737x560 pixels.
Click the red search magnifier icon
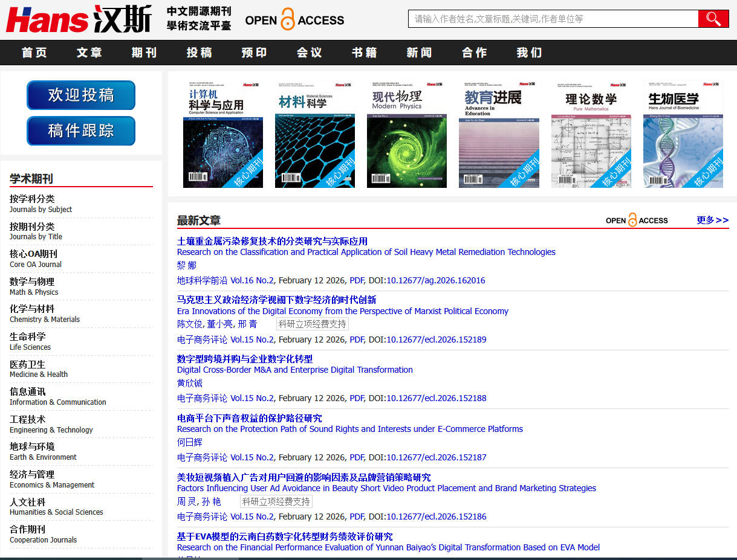point(713,19)
